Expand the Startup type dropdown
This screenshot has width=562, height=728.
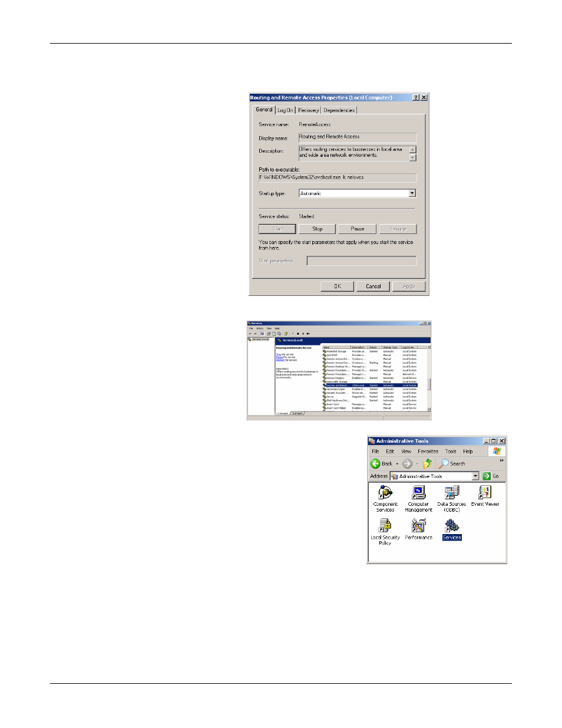click(x=412, y=193)
